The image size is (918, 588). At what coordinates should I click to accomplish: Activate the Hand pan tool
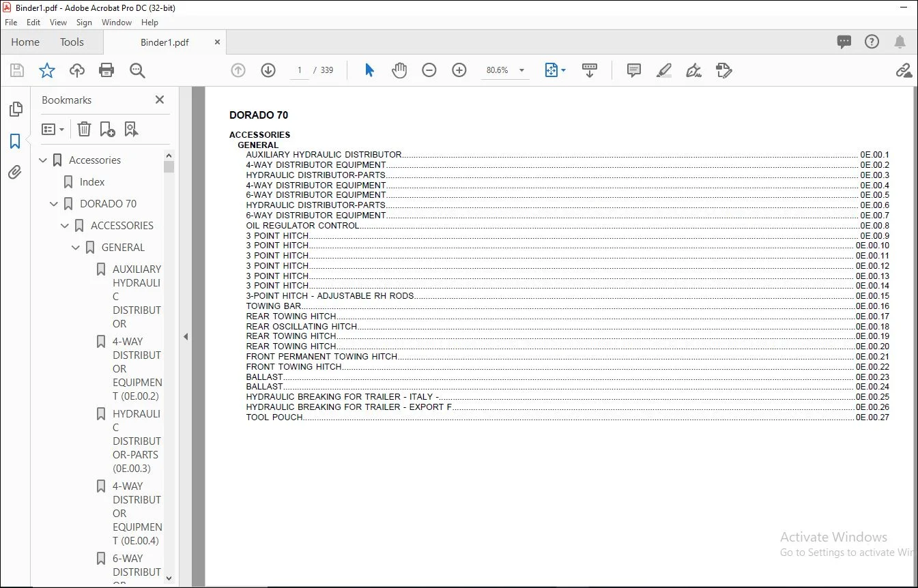(399, 70)
